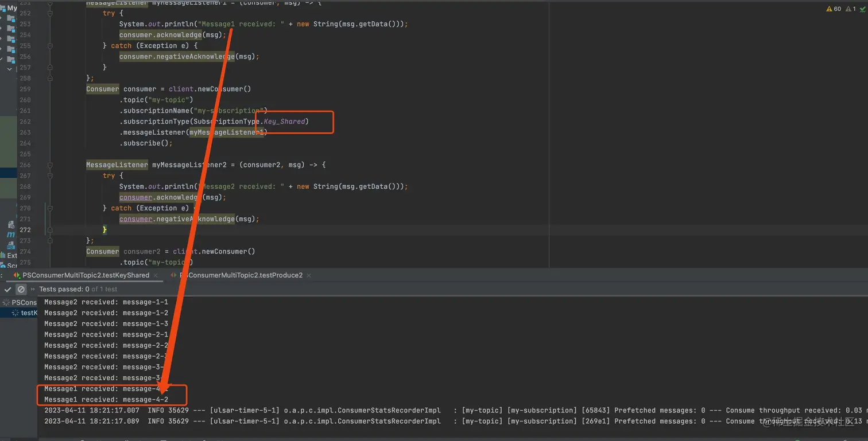The image size is (868, 441).
Task: Switch to the PSConsumerMultiTopic2.testProduce2 tab
Action: 241,275
